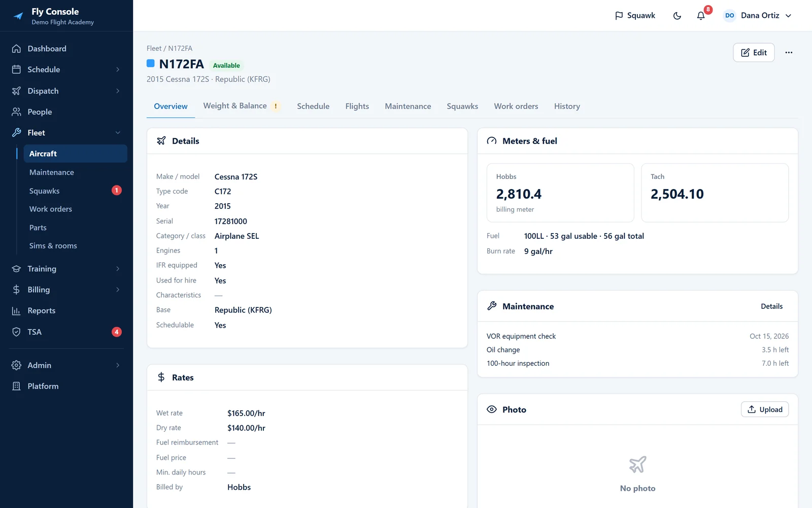This screenshot has height=508, width=812.
Task: Open Squawks sidebar item with badge 1
Action: tap(75, 191)
